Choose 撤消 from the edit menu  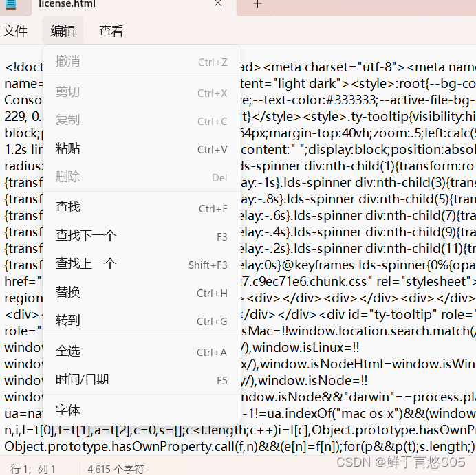tap(142, 62)
